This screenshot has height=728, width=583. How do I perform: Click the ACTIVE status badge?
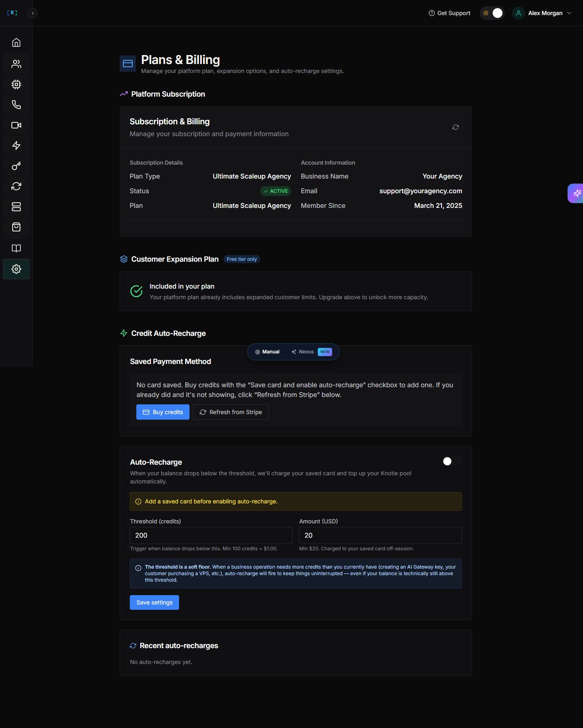(276, 191)
